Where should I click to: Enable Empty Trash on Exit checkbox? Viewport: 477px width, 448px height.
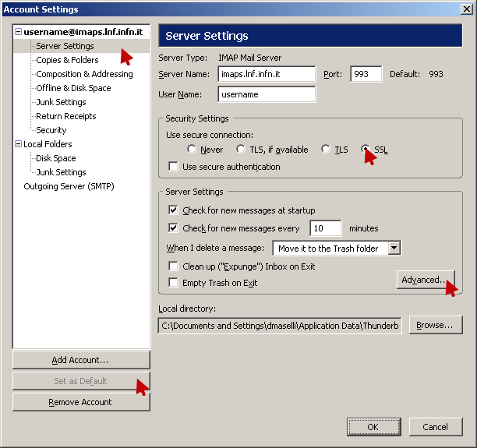pyautogui.click(x=173, y=283)
